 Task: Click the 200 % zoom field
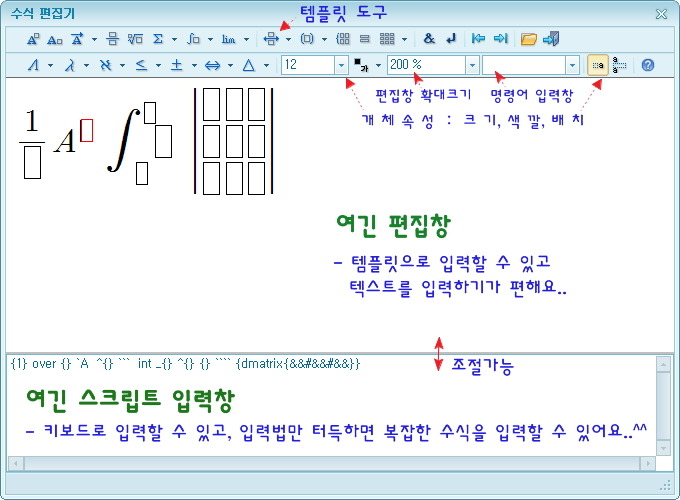[427, 65]
